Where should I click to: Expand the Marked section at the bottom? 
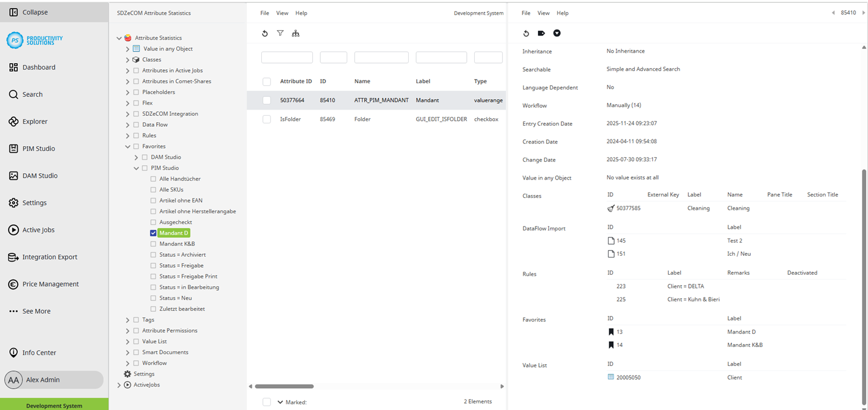click(281, 402)
